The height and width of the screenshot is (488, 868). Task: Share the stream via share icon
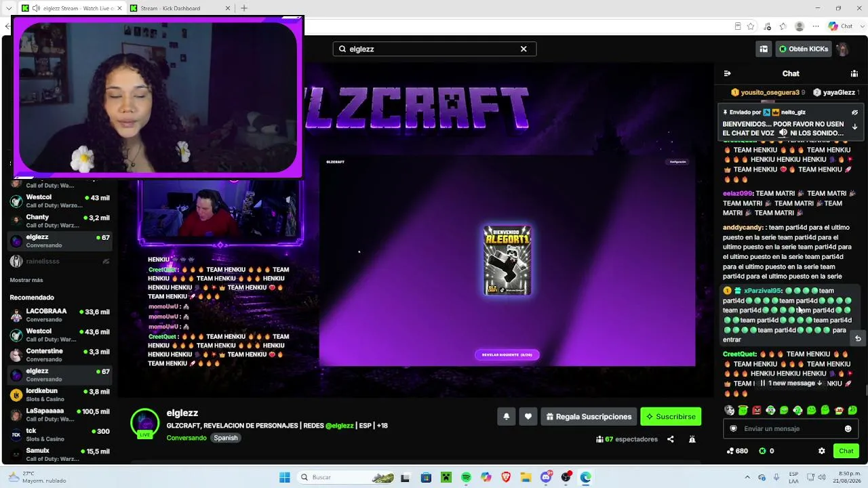[671, 439]
